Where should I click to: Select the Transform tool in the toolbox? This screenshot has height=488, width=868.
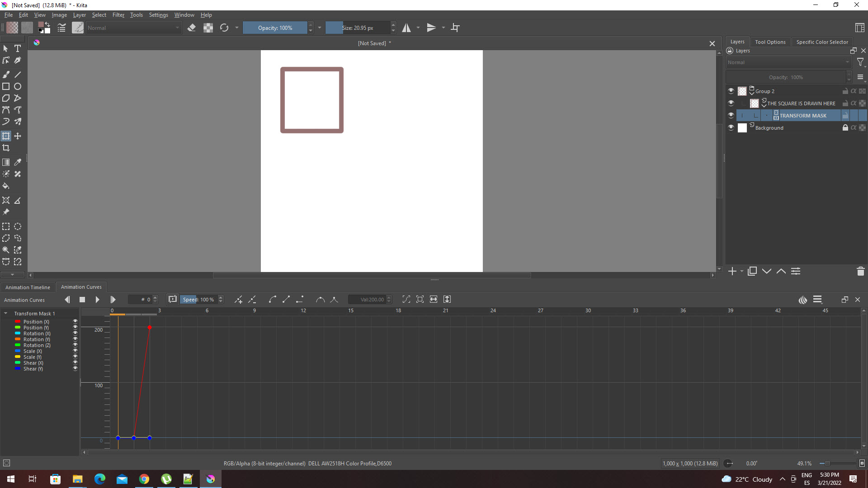(6, 136)
